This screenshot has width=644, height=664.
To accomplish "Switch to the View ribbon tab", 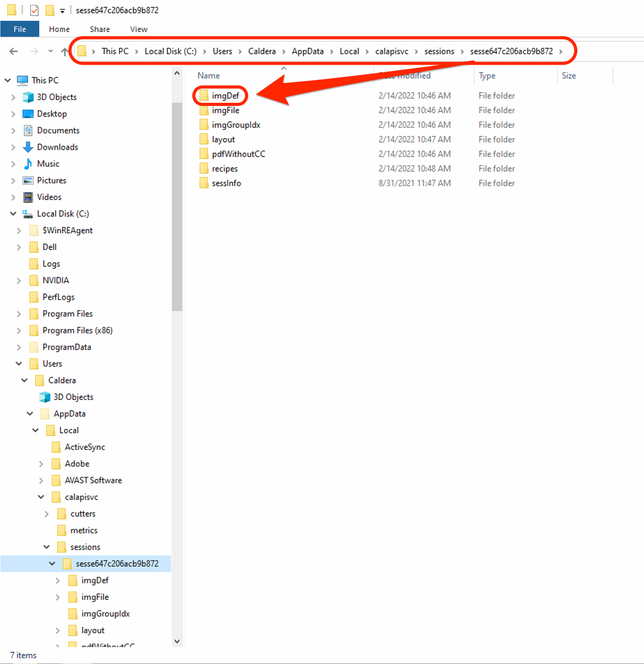I will click(138, 29).
